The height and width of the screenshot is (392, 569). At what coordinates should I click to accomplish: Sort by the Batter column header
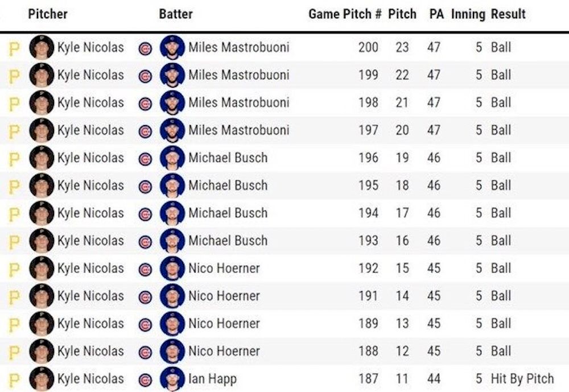176,14
